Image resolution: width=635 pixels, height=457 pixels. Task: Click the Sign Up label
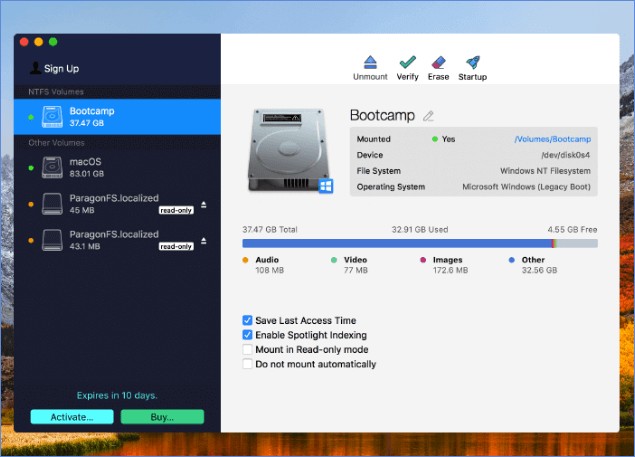[62, 68]
